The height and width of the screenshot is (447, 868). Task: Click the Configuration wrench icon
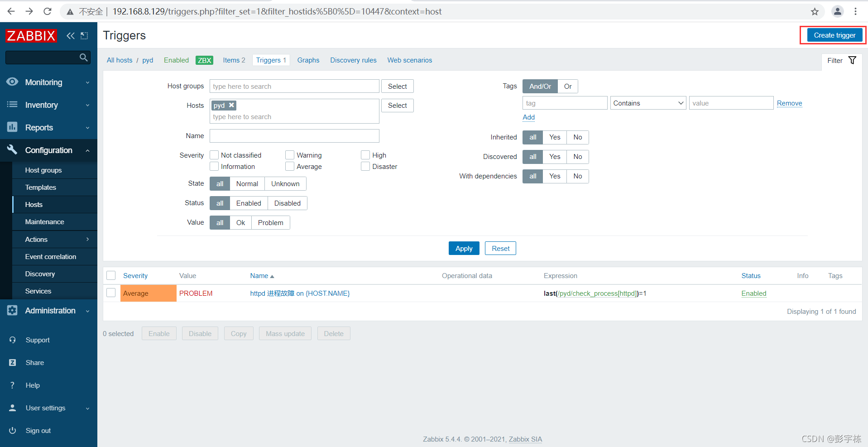click(12, 149)
